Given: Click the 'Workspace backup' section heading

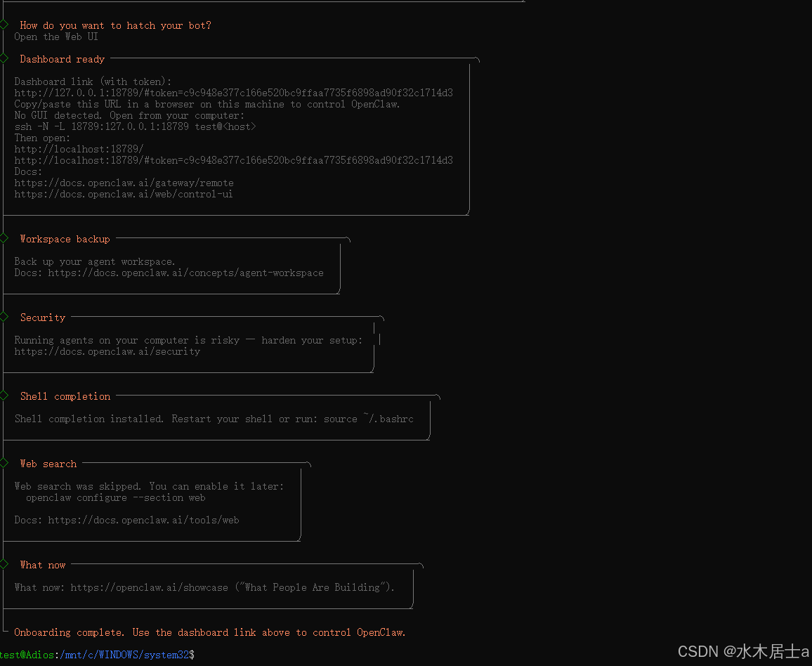Looking at the screenshot, I should pyautogui.click(x=65, y=239).
